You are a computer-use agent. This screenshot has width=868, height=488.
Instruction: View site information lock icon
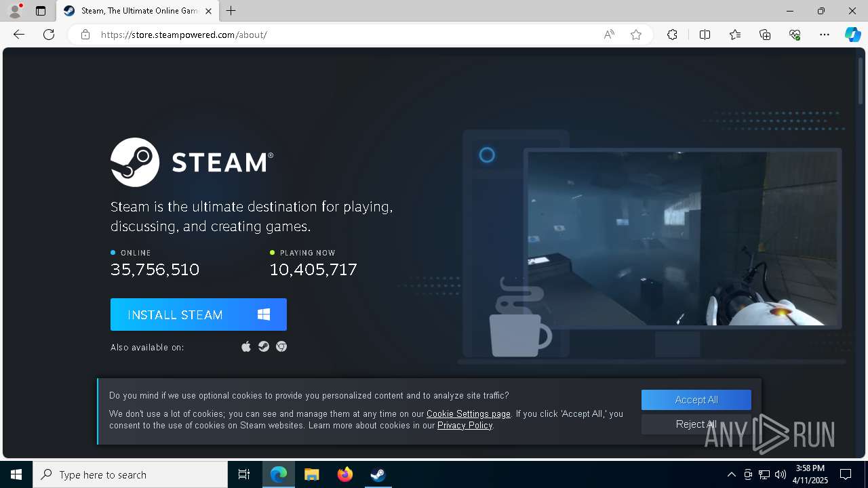[85, 35]
